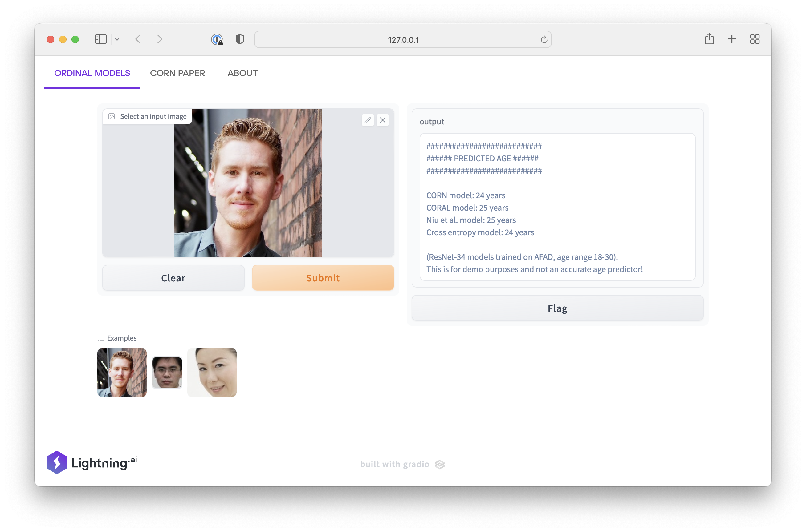The image size is (806, 532).
Task: Reload the page with the refresh icon
Action: pyautogui.click(x=543, y=40)
